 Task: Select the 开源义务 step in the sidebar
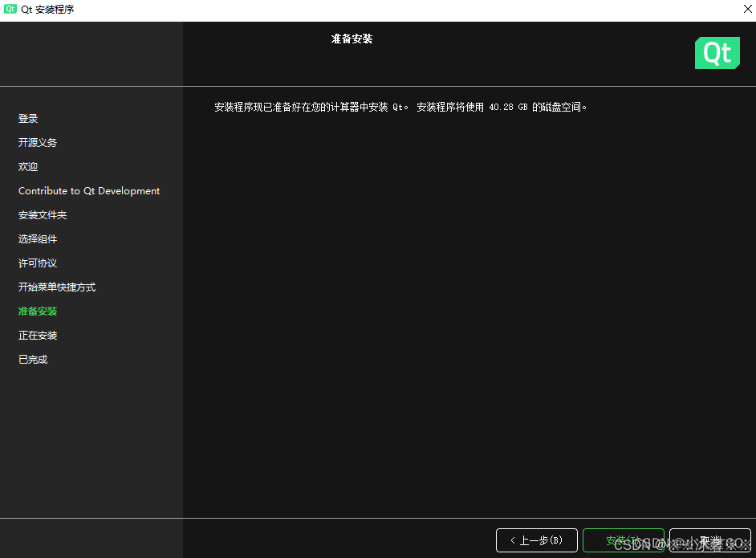[x=38, y=143]
